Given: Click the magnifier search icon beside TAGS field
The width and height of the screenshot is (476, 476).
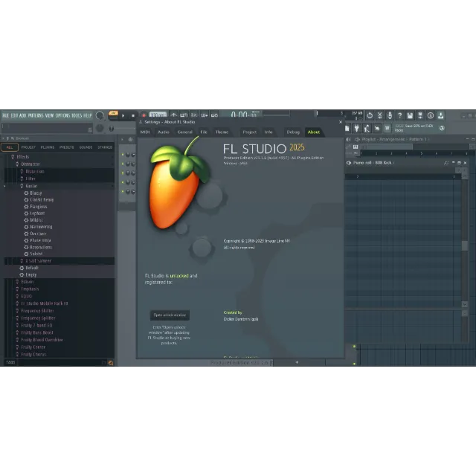Looking at the screenshot, I should tap(111, 363).
